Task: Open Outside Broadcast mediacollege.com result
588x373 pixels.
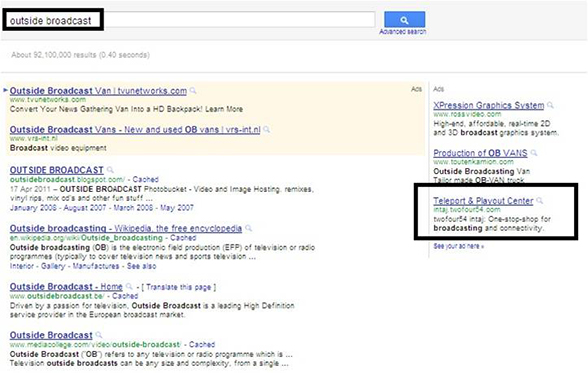Action: [51, 335]
